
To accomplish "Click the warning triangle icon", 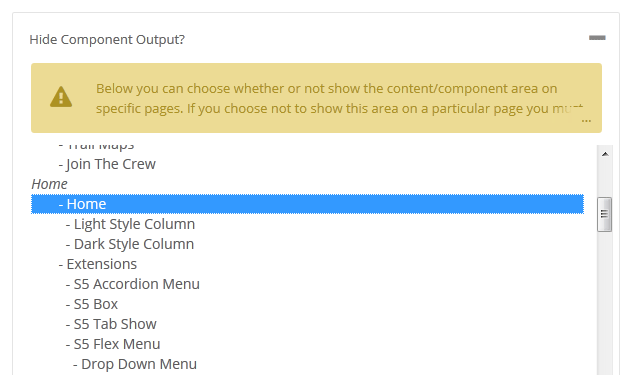I will pyautogui.click(x=61, y=97).
